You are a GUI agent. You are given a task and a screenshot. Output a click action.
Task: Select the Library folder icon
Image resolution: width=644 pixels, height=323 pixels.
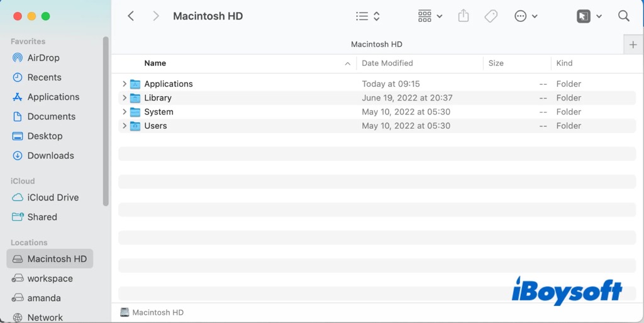[135, 98]
